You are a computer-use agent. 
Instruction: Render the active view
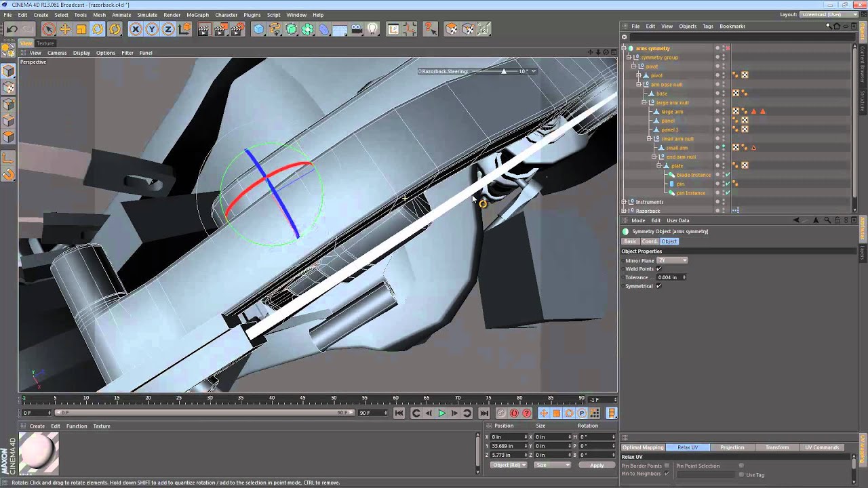point(204,29)
